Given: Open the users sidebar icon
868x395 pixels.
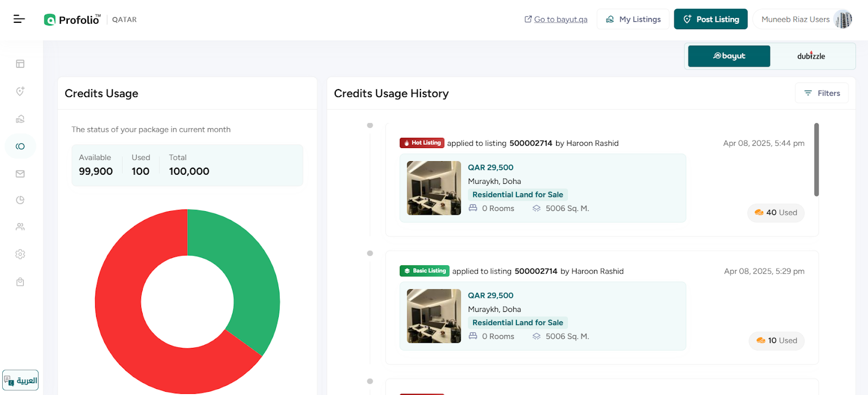Looking at the screenshot, I should click(x=20, y=227).
